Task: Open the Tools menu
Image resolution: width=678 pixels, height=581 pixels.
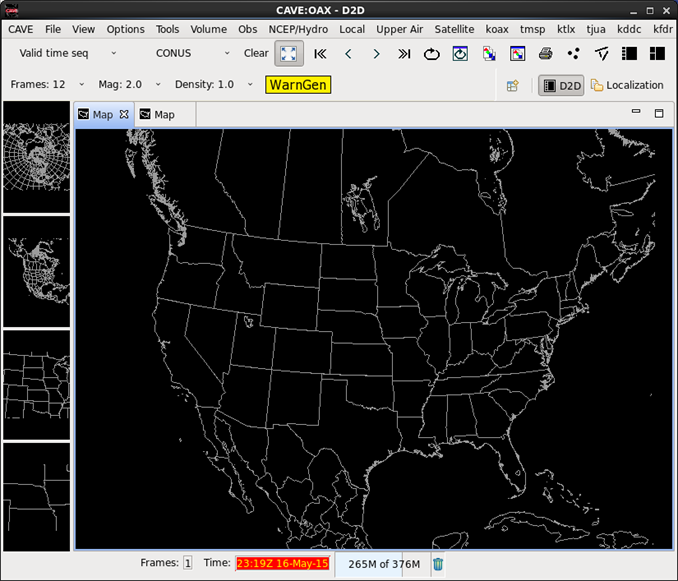Action: point(167,29)
